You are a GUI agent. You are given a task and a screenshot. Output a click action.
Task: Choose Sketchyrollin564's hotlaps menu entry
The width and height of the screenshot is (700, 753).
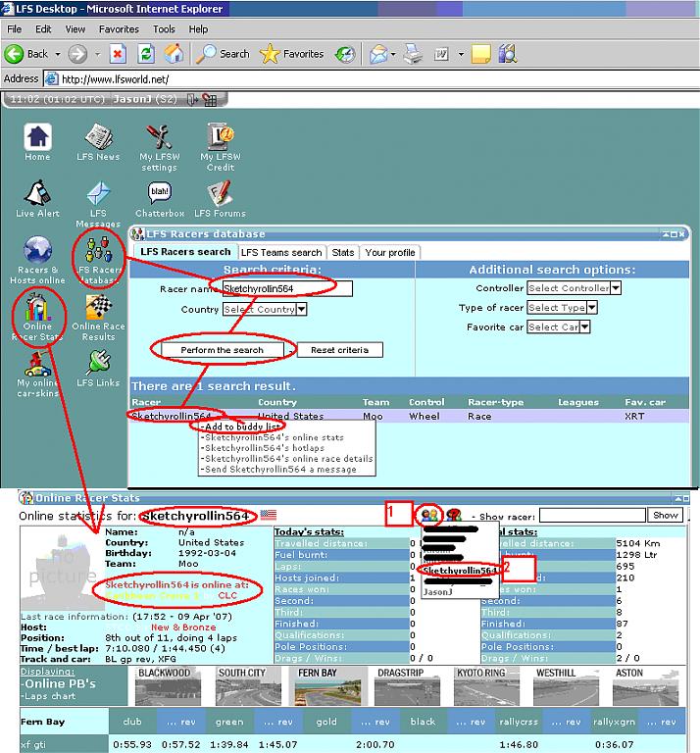tap(262, 448)
